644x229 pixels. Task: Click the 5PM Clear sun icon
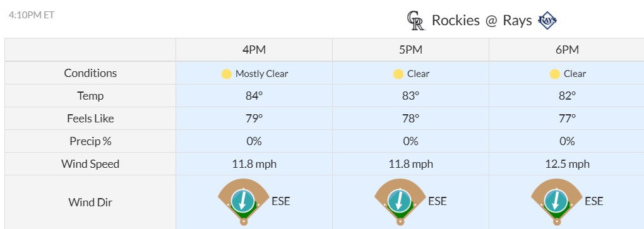tap(398, 74)
